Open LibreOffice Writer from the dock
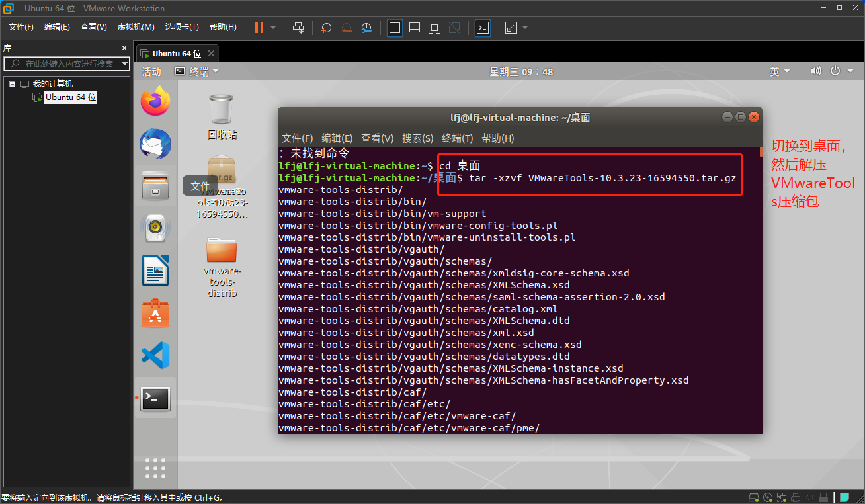The height and width of the screenshot is (504, 865). pyautogui.click(x=155, y=271)
